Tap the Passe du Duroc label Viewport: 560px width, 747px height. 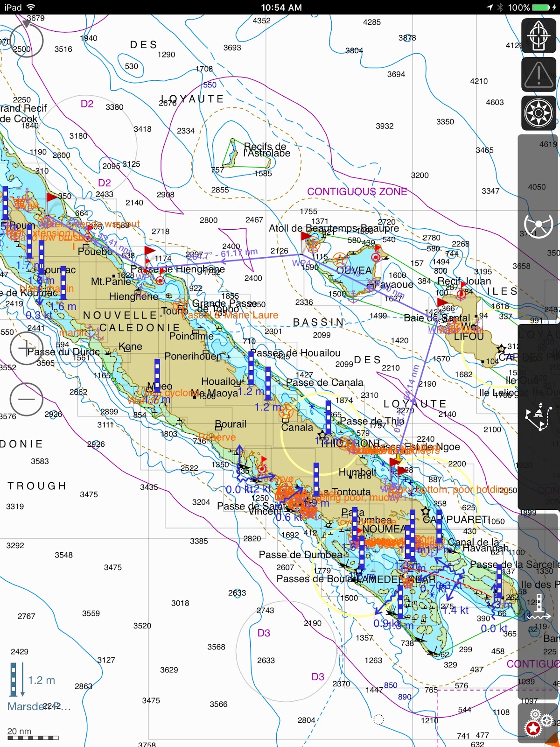pyautogui.click(x=63, y=352)
